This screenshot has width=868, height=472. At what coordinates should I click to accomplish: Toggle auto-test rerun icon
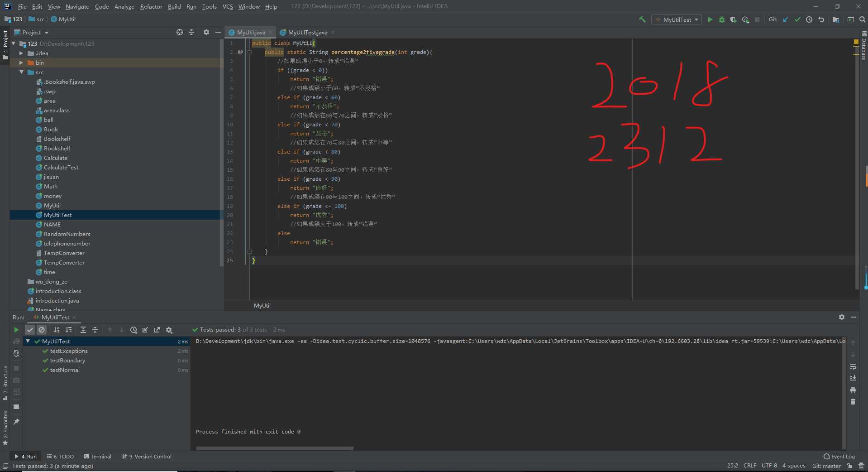16,353
